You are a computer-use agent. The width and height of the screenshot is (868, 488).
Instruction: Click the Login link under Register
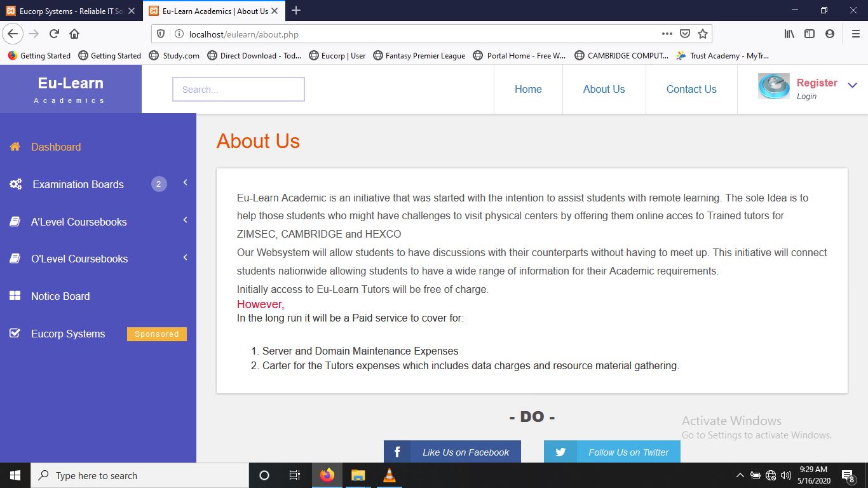[x=806, y=97]
